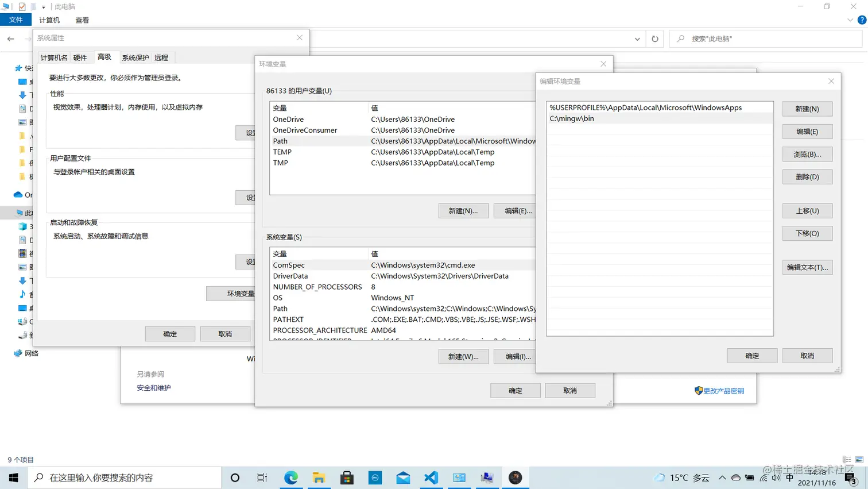Image resolution: width=868 pixels, height=489 pixels.
Task: Switch to large icons view in Explorer status bar
Action: (x=859, y=460)
